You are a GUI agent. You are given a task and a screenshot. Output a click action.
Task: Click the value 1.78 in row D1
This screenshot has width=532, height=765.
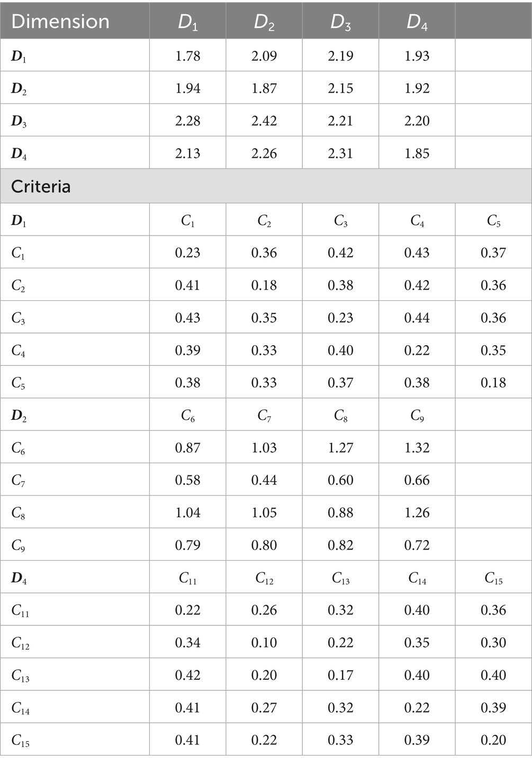coord(188,56)
